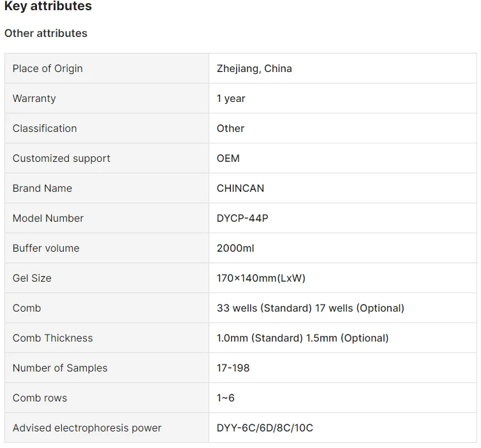
Task: Click the Zhejiang, China value
Action: click(254, 68)
